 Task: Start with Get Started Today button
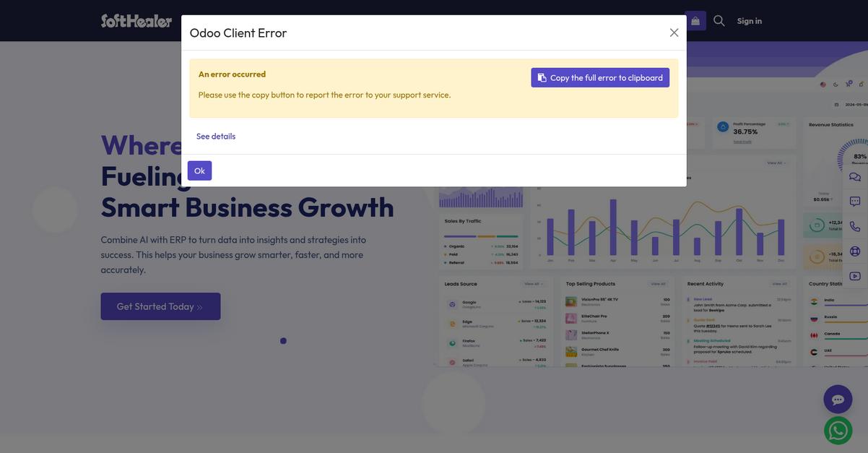tap(160, 306)
